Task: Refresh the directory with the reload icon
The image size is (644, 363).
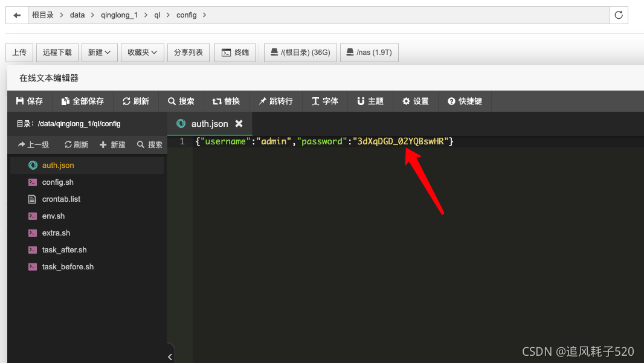Action: (x=619, y=15)
